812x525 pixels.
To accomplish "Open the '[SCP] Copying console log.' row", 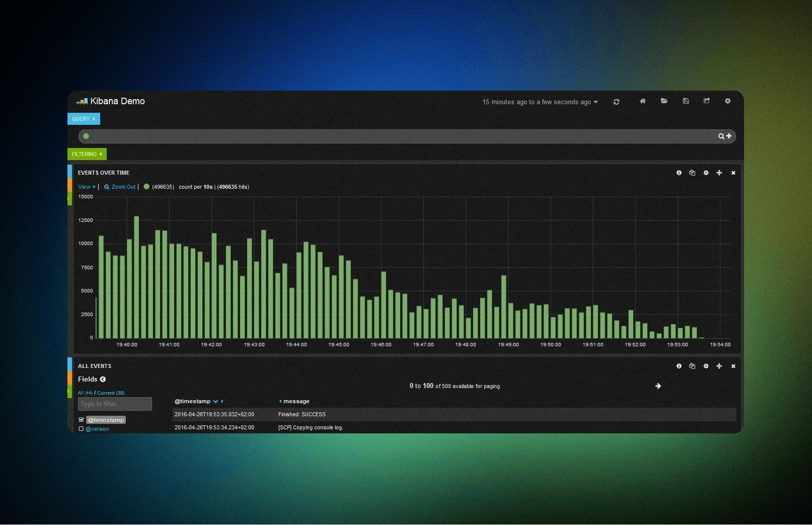I will click(x=454, y=427).
